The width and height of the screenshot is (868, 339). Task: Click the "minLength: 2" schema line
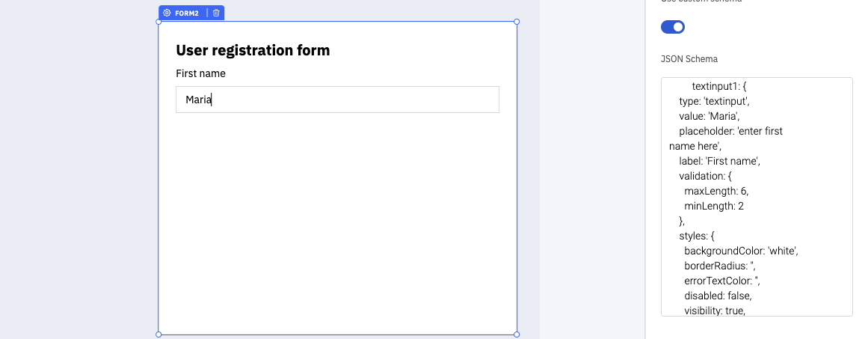click(x=713, y=206)
